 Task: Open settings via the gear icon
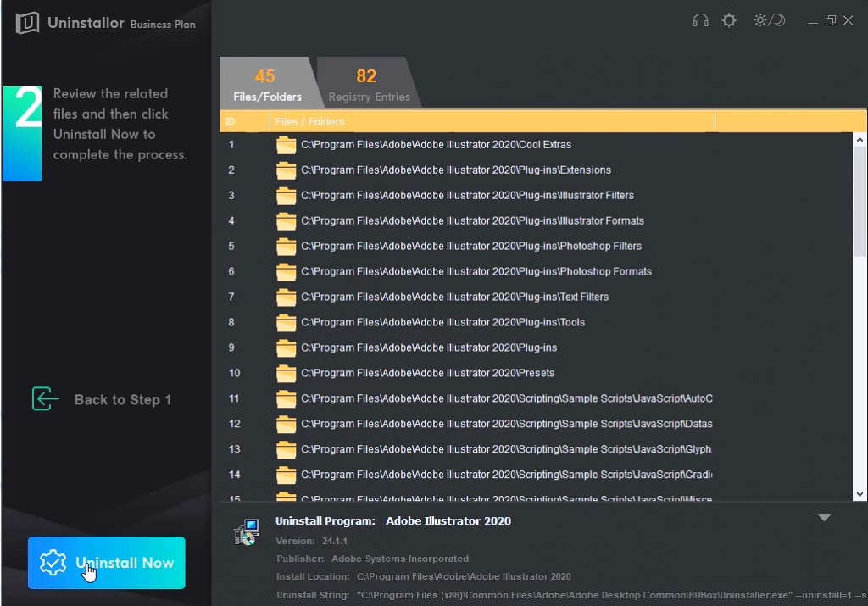729,21
